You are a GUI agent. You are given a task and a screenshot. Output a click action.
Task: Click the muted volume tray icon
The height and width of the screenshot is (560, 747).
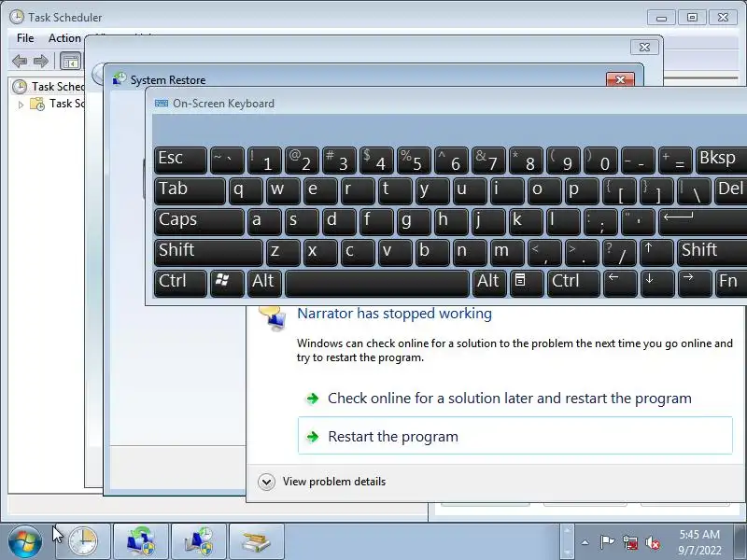tap(652, 542)
